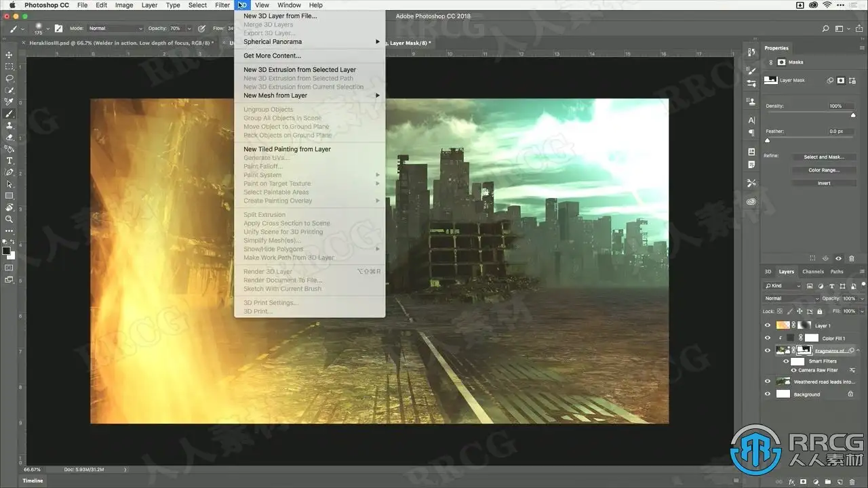This screenshot has height=488, width=868.
Task: Add layer mask icon in Layers panel
Action: (804, 482)
